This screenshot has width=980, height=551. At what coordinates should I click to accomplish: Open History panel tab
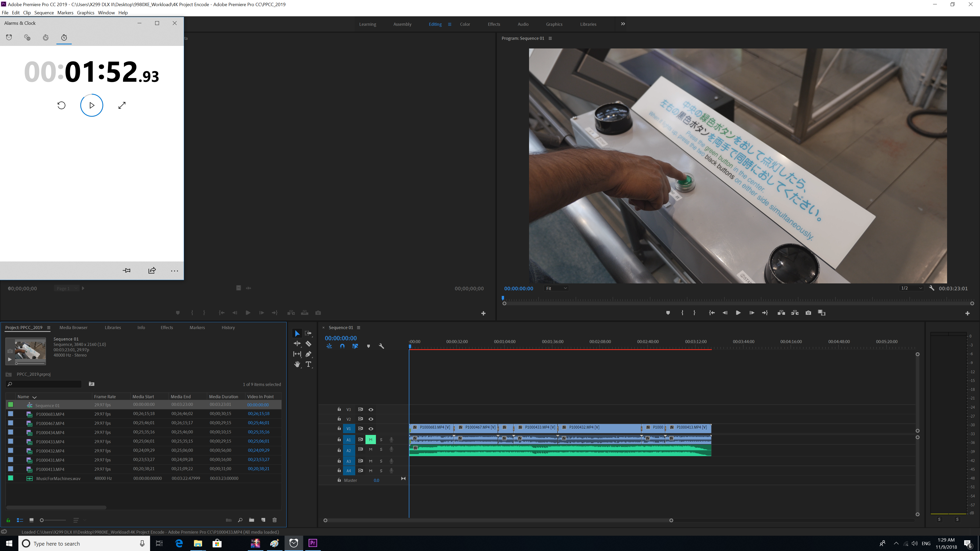tap(228, 327)
